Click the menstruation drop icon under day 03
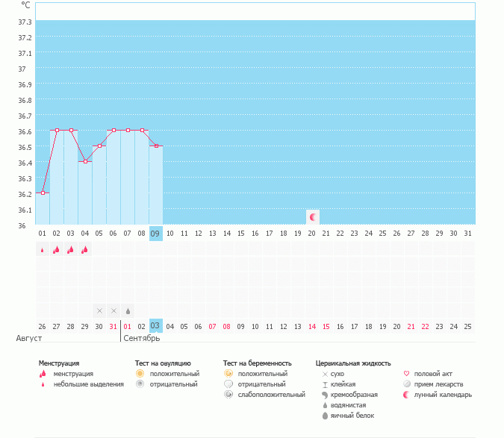This screenshot has height=438, width=504. coord(71,250)
